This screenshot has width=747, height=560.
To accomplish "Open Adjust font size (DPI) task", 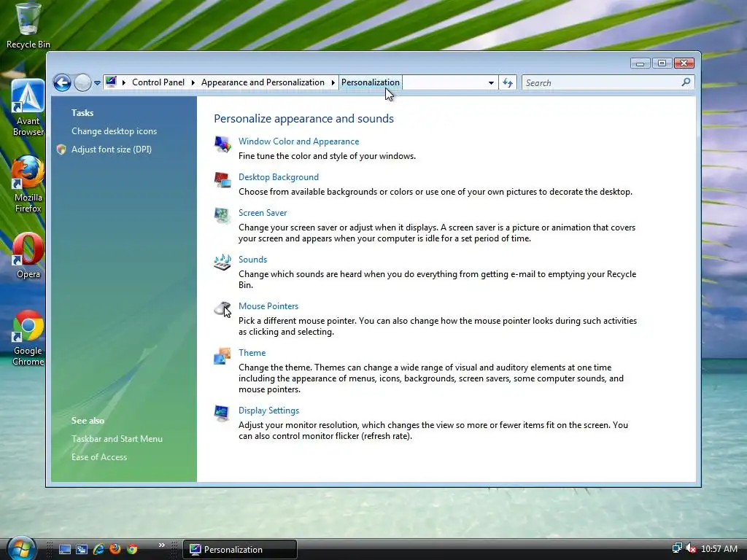I will [112, 149].
